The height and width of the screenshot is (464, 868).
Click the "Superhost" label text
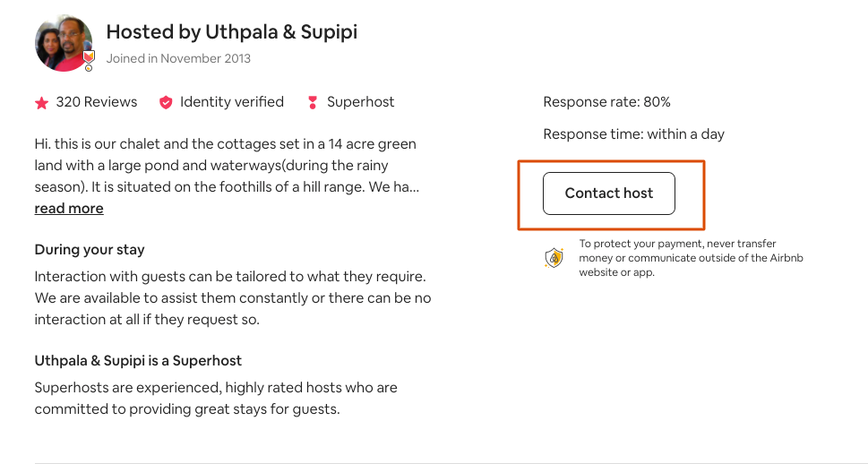(x=360, y=102)
